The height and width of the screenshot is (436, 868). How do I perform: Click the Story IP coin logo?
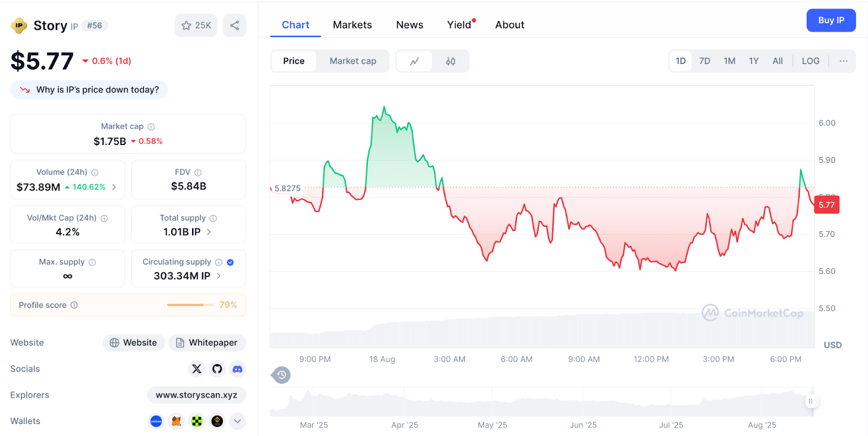click(x=19, y=26)
